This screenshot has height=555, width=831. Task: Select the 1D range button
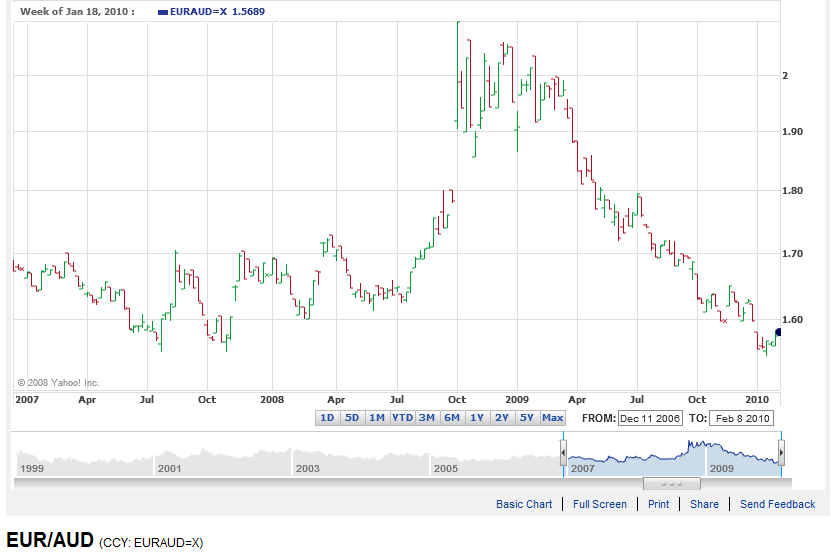[x=328, y=418]
